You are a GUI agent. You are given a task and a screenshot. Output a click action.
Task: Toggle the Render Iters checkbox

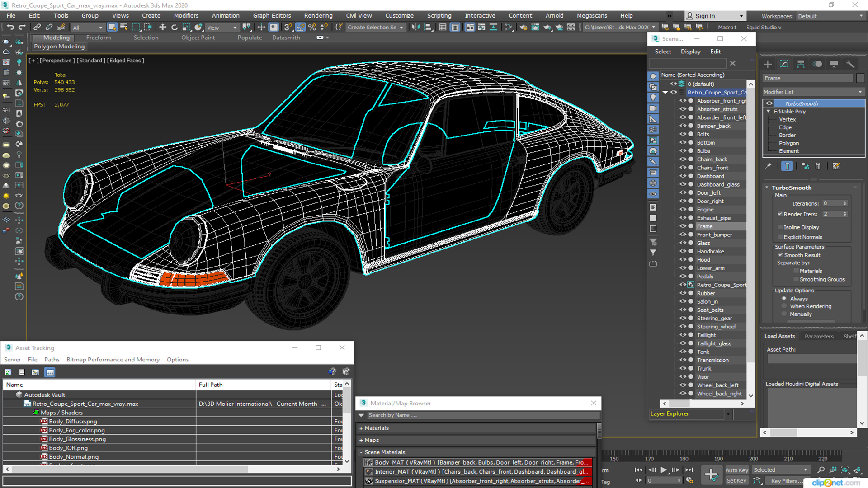tap(780, 214)
